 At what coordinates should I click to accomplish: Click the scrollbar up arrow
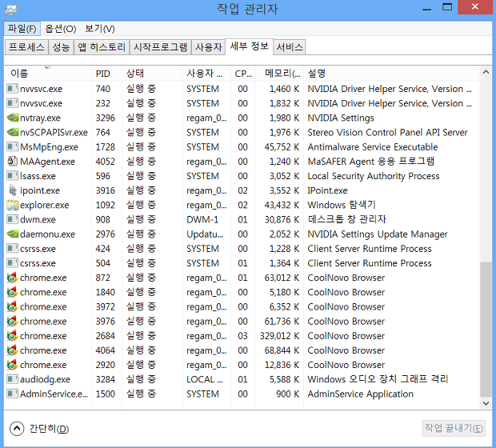coord(486,73)
